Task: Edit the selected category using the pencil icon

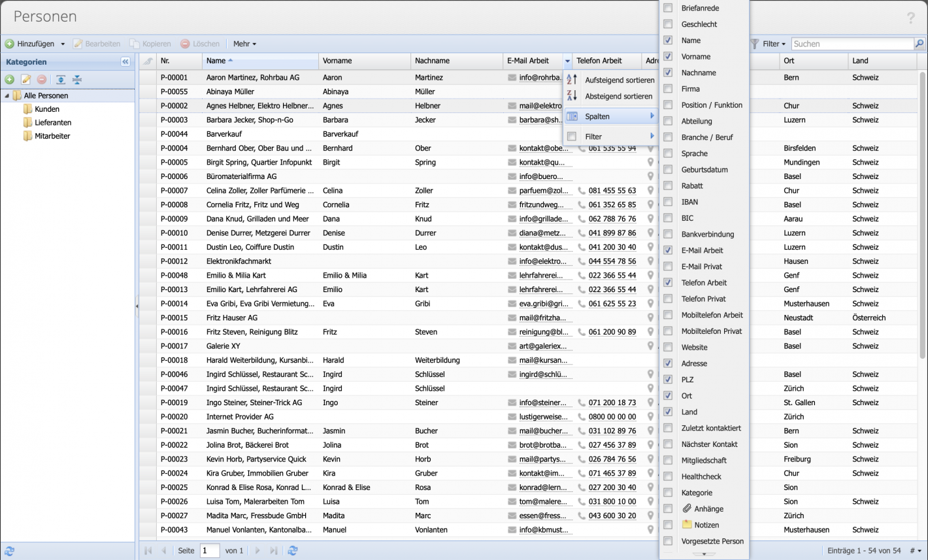Action: click(25, 79)
